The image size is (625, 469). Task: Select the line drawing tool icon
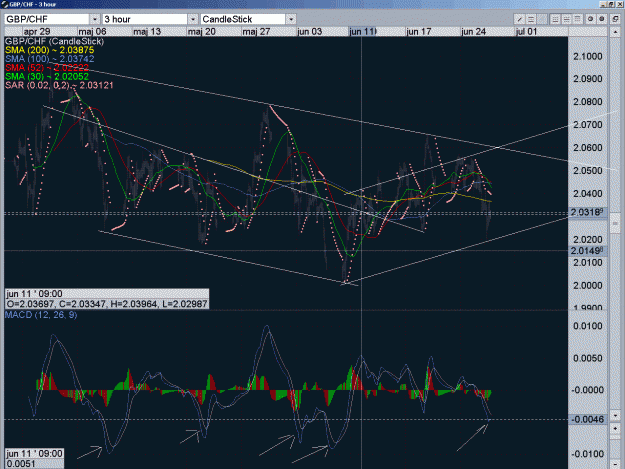point(519,19)
